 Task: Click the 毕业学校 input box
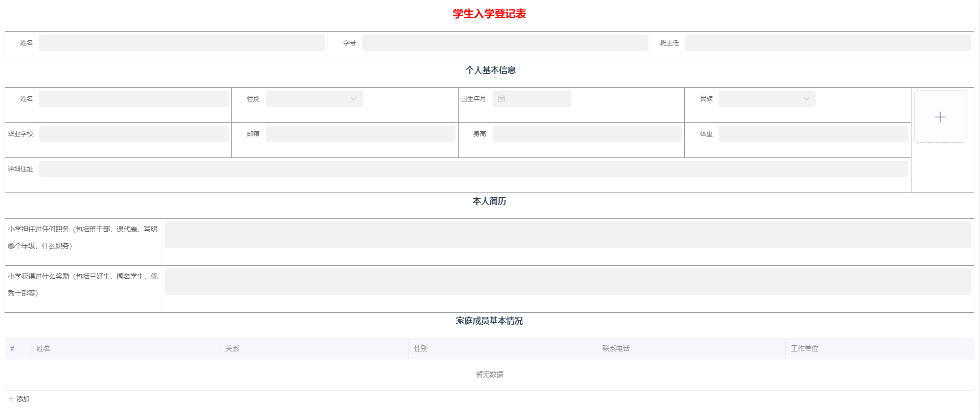tap(133, 134)
